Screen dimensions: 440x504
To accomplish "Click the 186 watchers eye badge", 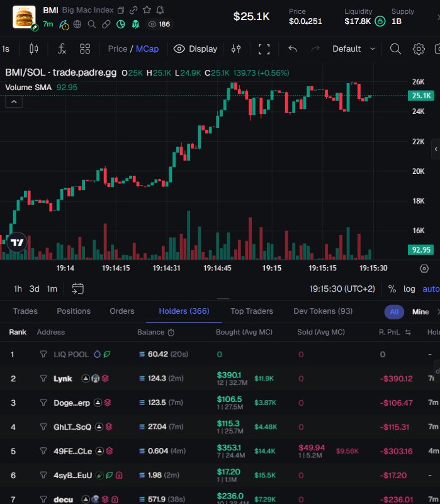I will (x=159, y=24).
